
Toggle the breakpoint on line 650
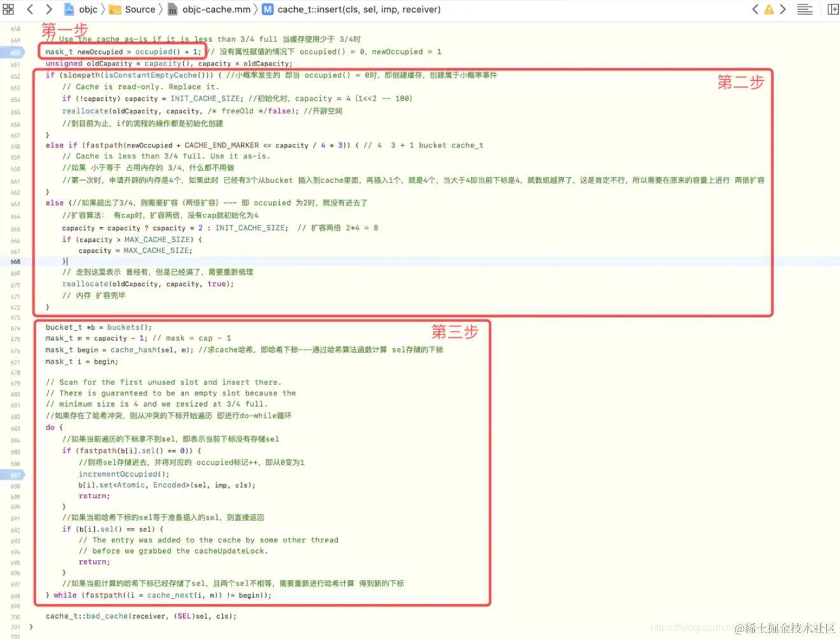[14, 52]
